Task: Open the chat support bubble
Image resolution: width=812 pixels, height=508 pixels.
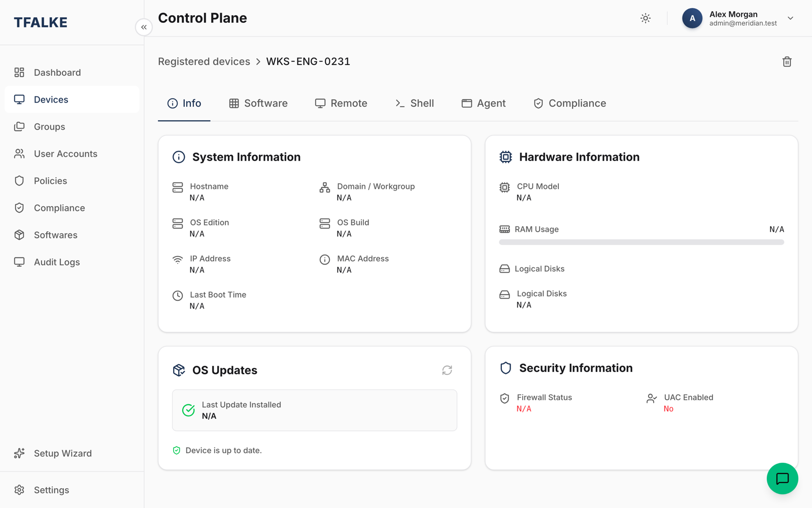Action: pos(782,479)
